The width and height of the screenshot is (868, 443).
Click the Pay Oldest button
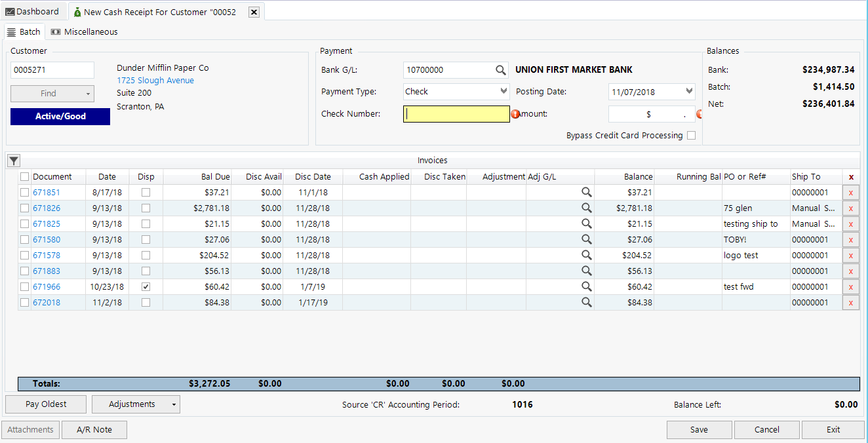pyautogui.click(x=45, y=404)
